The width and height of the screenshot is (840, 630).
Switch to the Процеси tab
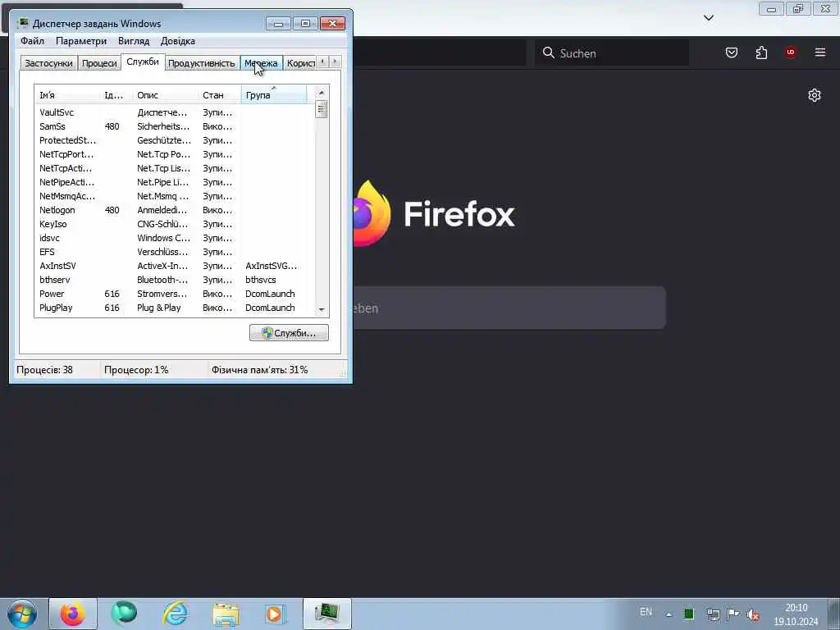point(99,63)
